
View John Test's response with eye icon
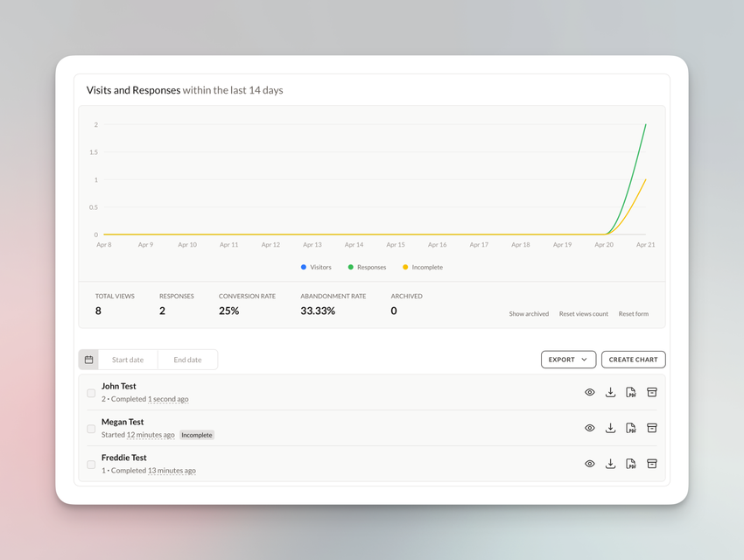(589, 393)
